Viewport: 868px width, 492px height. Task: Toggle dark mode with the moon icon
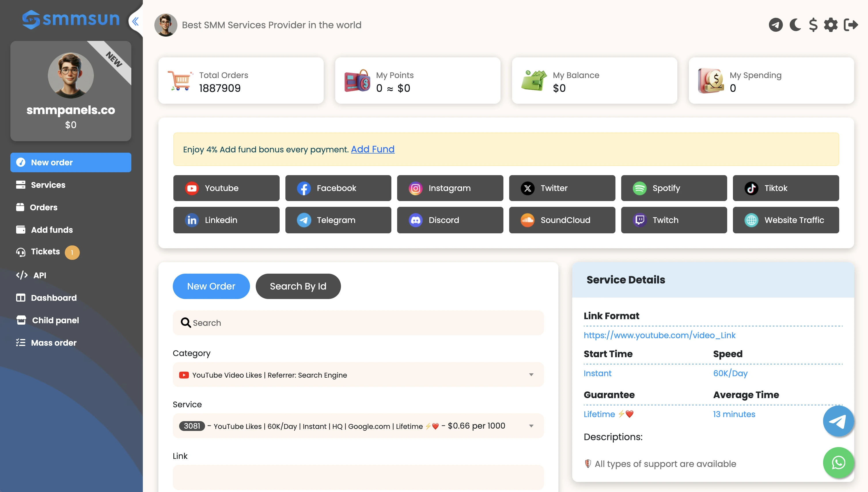click(x=795, y=25)
